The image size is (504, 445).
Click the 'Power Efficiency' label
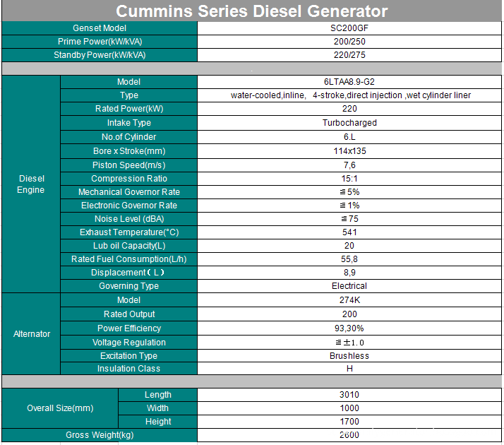click(x=129, y=328)
